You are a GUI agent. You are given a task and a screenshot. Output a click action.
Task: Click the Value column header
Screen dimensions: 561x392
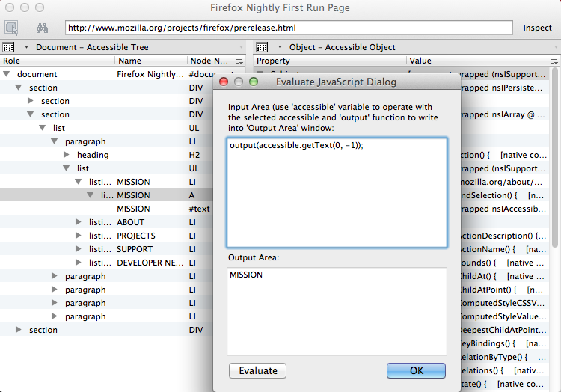click(478, 61)
